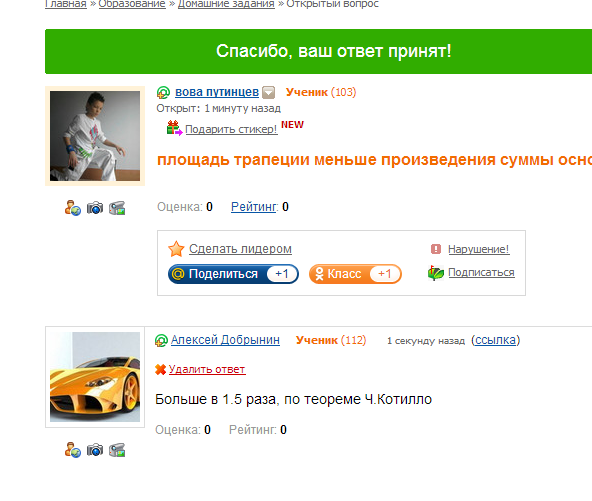Click video camera icon under asker's avatar
Viewport: 592px width, 501px height.
(x=117, y=208)
